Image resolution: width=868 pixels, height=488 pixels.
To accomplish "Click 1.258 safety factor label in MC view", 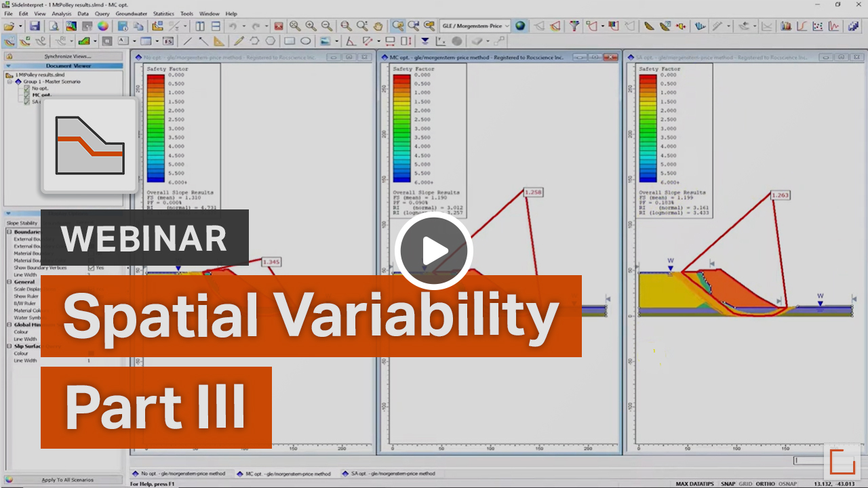I will point(533,193).
